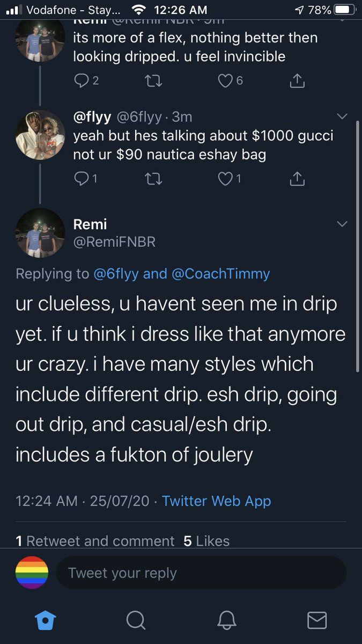
Task: Open the Notifications bell tab
Action: click(x=227, y=620)
